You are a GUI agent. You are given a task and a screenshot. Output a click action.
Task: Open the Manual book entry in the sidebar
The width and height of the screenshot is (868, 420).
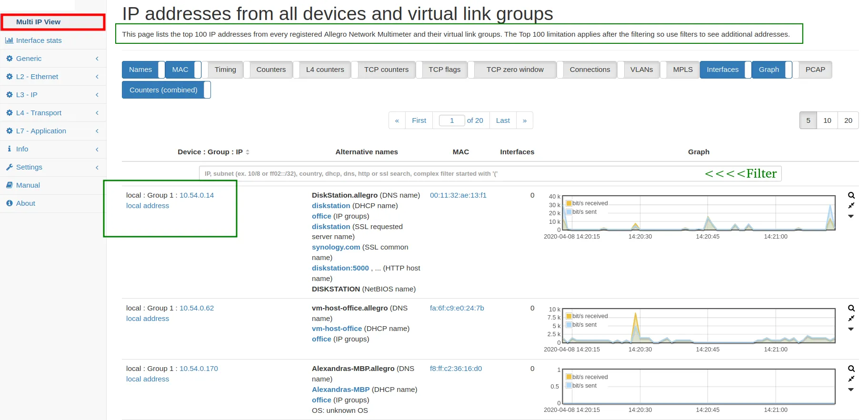28,185
